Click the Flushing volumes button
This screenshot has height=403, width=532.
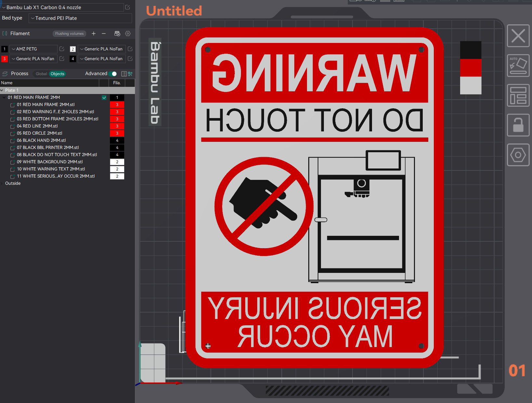click(x=69, y=34)
